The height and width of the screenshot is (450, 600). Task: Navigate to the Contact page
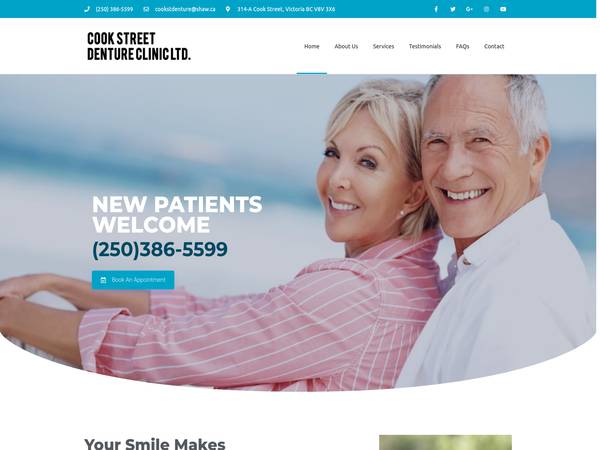pyautogui.click(x=494, y=46)
